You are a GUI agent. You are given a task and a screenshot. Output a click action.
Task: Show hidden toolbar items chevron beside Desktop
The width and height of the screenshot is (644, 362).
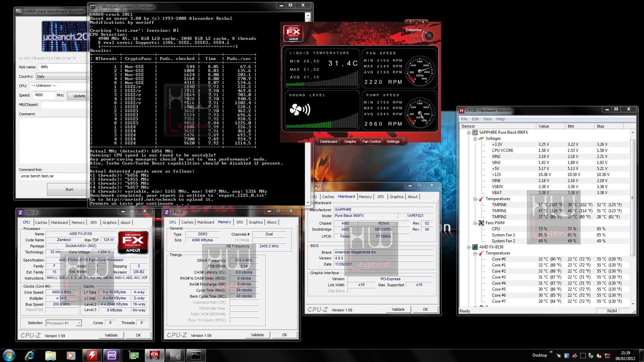tap(551, 352)
